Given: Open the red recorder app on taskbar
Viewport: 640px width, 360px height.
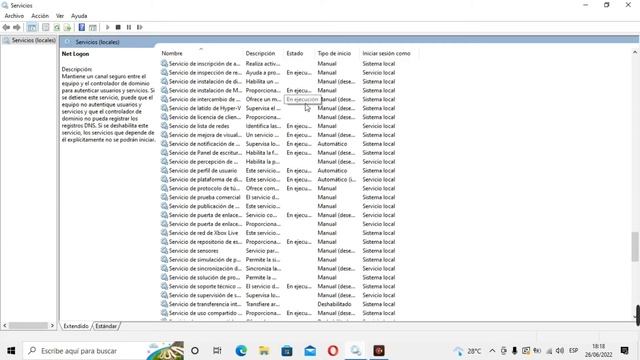Looking at the screenshot, I should click(379, 351).
